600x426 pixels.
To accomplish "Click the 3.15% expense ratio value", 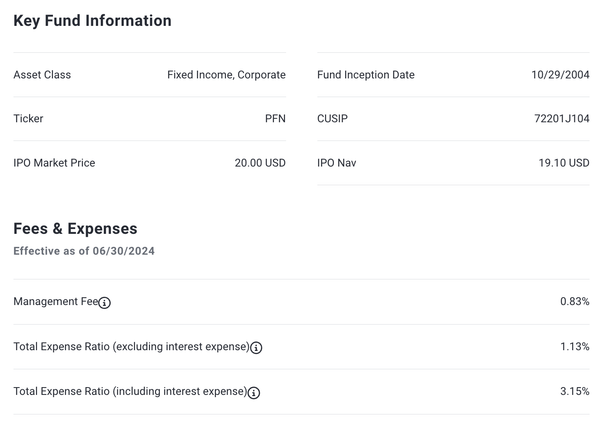I will [575, 392].
